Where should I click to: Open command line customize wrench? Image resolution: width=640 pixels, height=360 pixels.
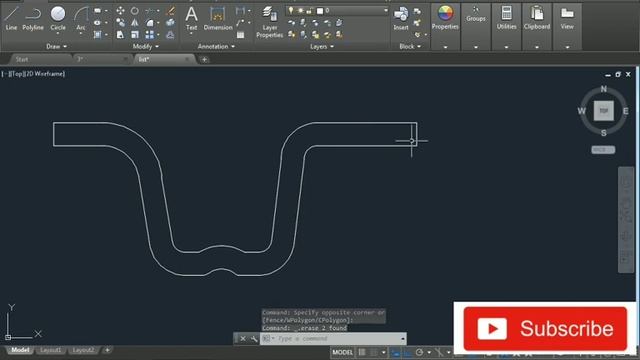(x=254, y=339)
